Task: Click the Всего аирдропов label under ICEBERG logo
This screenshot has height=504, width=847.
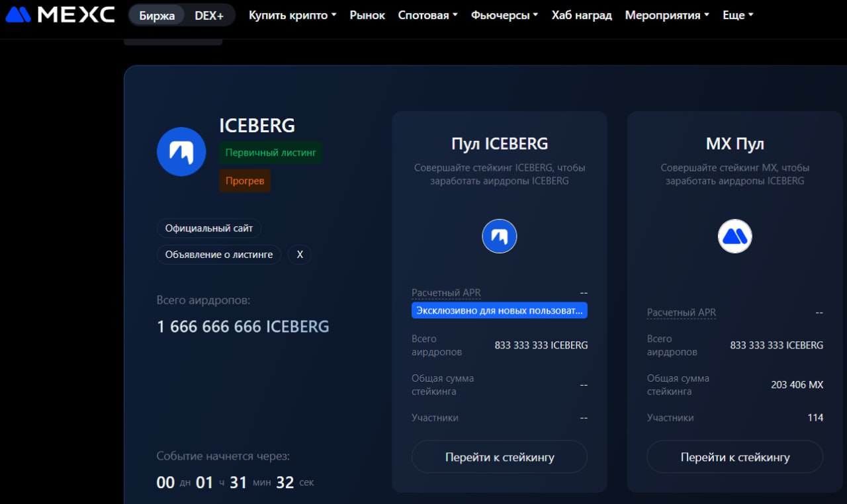Action: 203,300
